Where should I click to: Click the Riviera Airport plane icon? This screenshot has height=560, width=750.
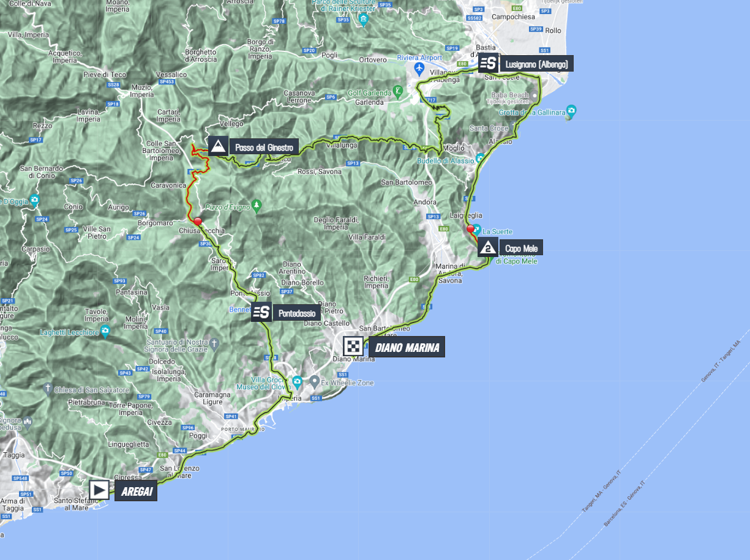coord(419,67)
